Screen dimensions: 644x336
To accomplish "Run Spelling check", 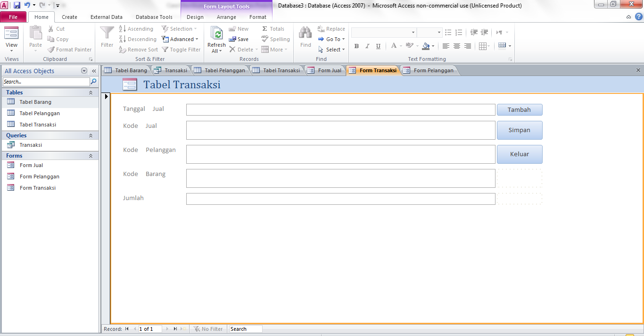I will (x=276, y=39).
